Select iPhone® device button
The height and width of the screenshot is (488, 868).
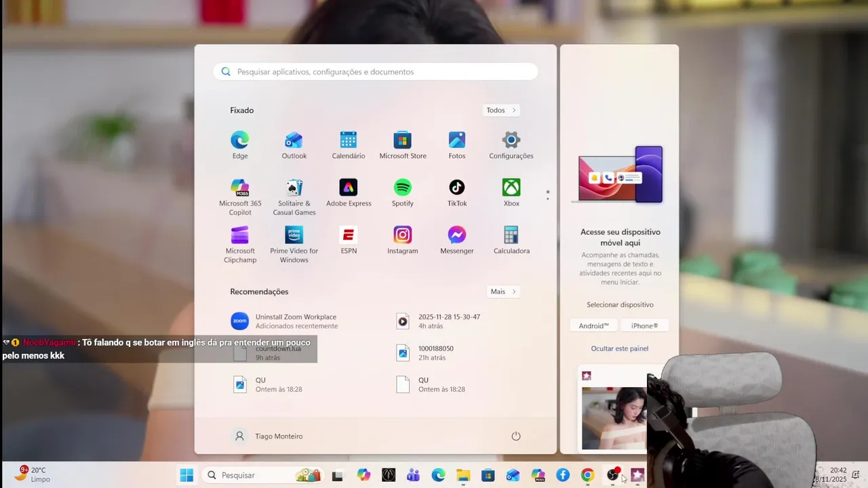click(644, 325)
